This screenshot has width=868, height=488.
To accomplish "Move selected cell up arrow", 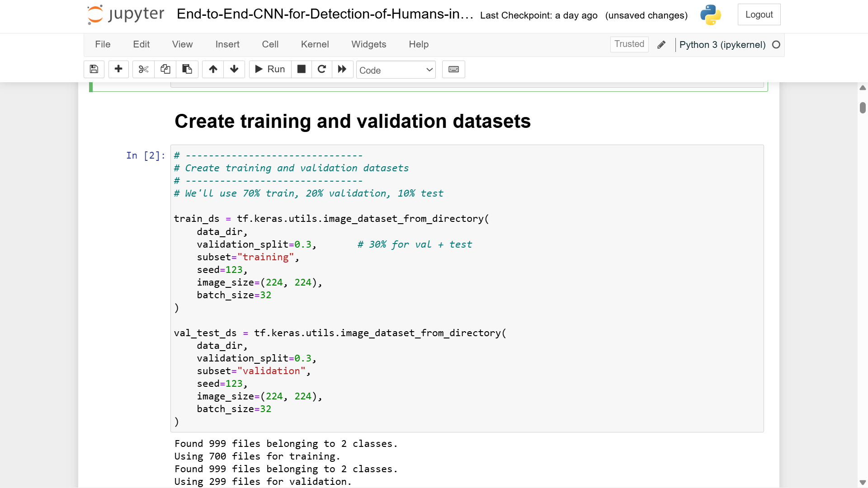I will pyautogui.click(x=213, y=69).
